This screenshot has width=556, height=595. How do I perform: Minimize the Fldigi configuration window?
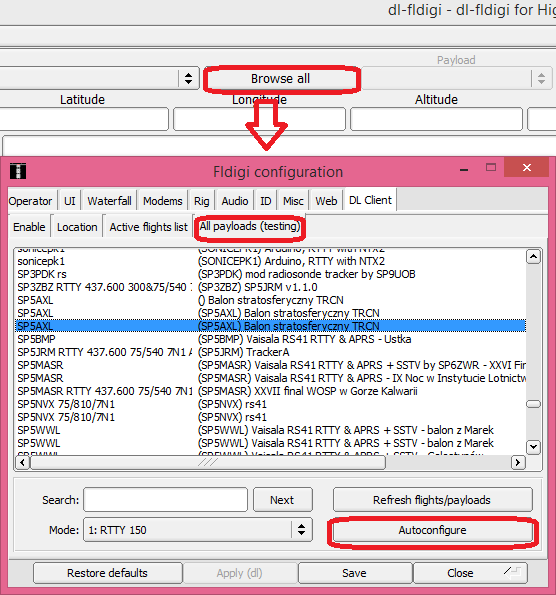[463, 170]
